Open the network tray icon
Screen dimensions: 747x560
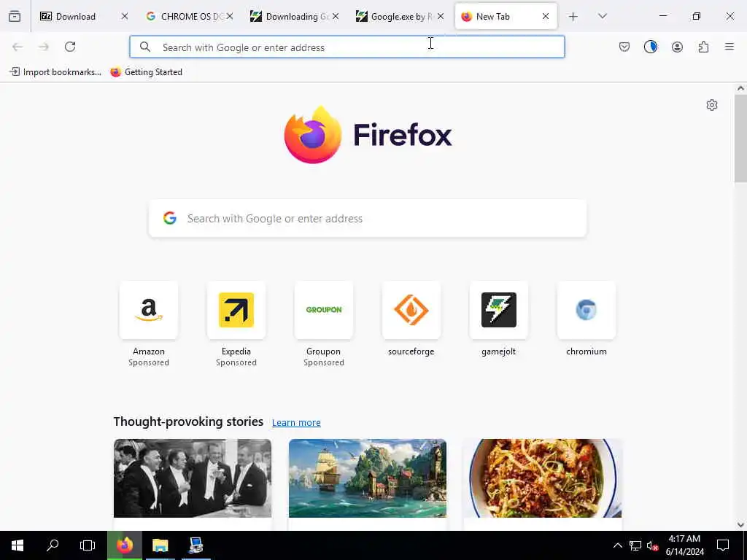click(635, 545)
